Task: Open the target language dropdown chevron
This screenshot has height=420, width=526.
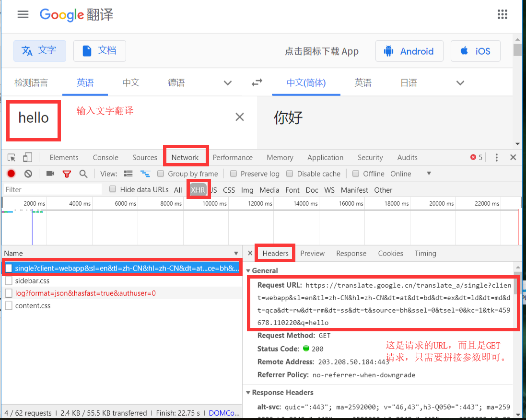Action: (x=460, y=82)
